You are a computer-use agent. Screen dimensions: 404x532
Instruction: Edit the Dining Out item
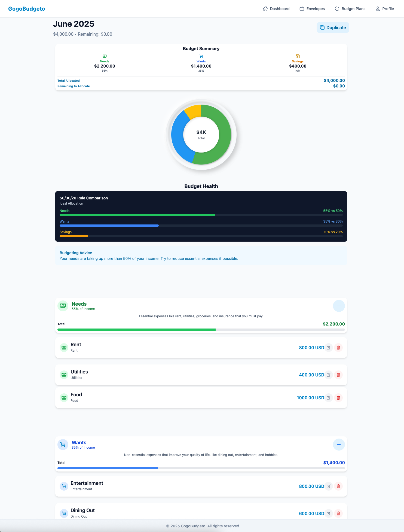[329, 513]
